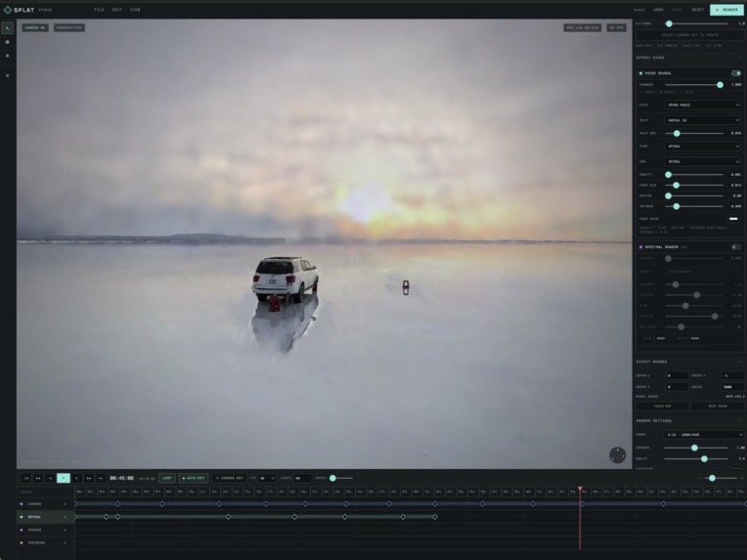Click the Focus Car button
This screenshot has height=560, width=747.
[662, 407]
